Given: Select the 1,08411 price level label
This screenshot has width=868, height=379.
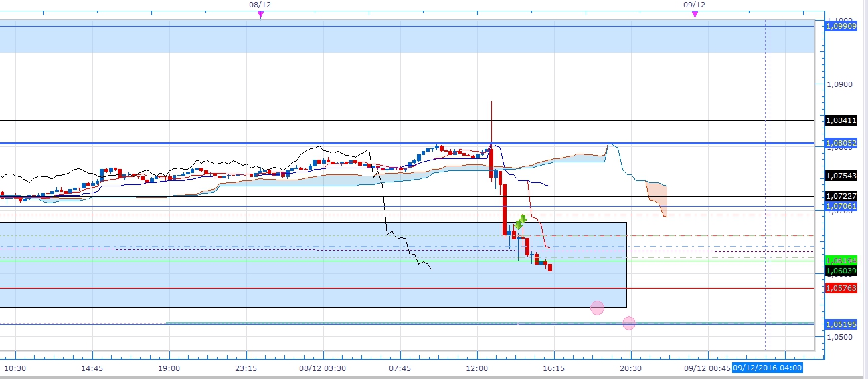Looking at the screenshot, I should coord(841,120).
